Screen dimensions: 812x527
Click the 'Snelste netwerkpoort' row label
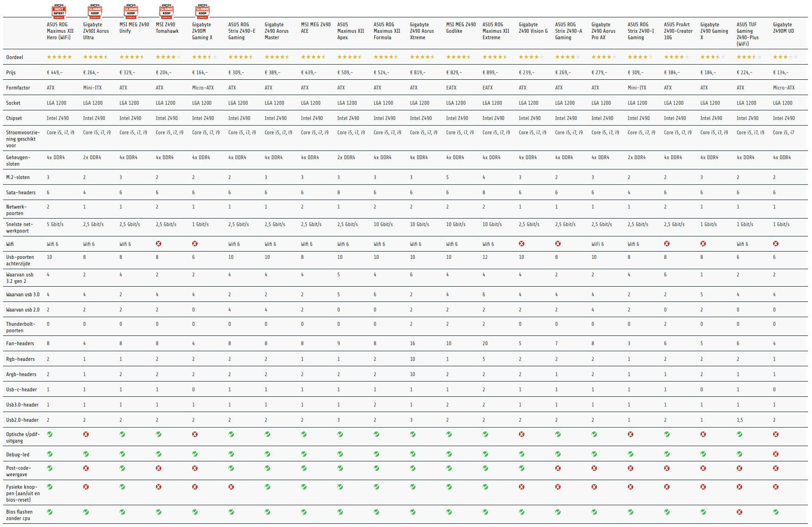[x=20, y=228]
